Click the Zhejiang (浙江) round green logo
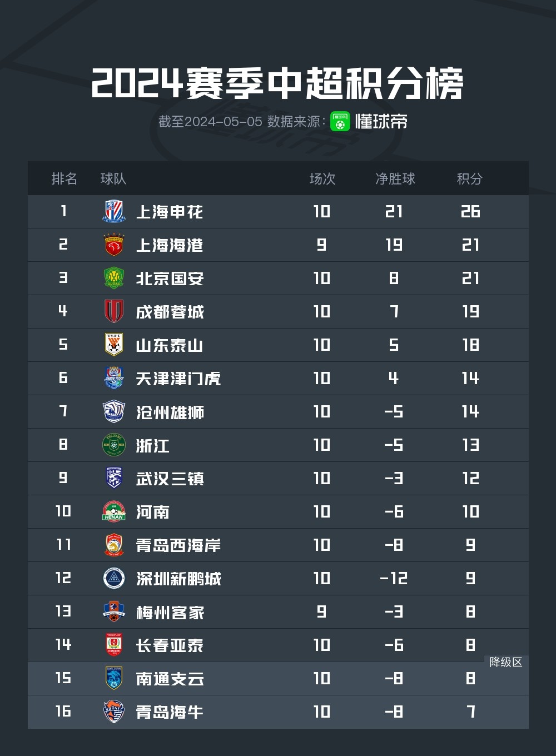The width and height of the screenshot is (556, 756). click(114, 445)
